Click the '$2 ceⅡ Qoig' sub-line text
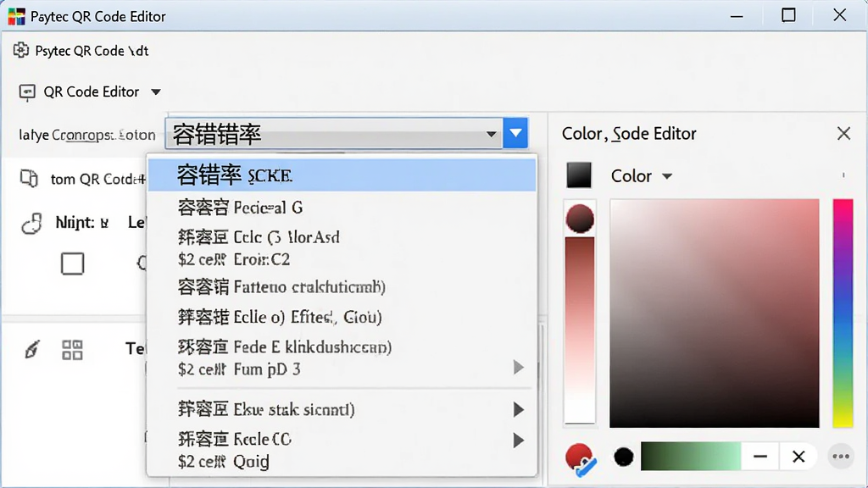The image size is (868, 488). (224, 462)
